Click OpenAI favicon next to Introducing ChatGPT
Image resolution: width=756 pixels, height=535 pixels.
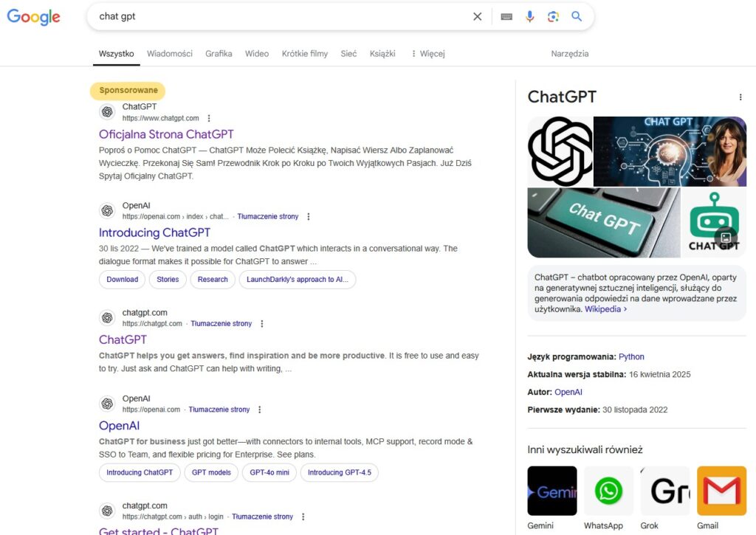(x=107, y=210)
